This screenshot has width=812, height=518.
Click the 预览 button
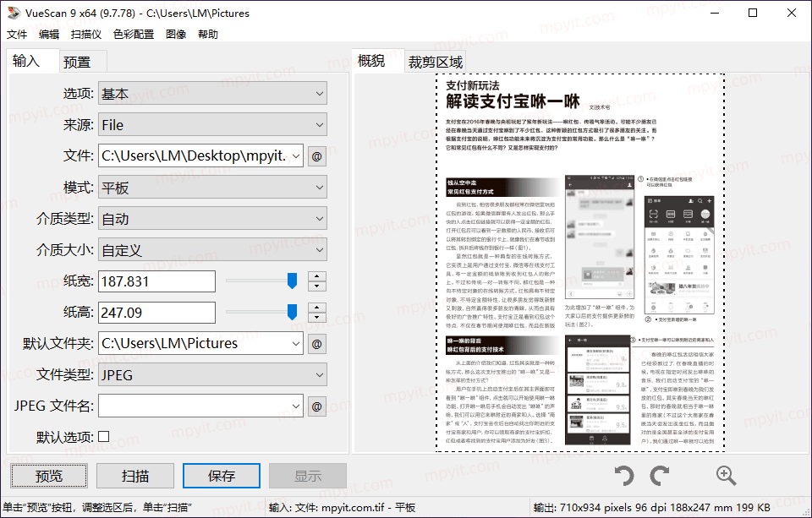(x=48, y=475)
